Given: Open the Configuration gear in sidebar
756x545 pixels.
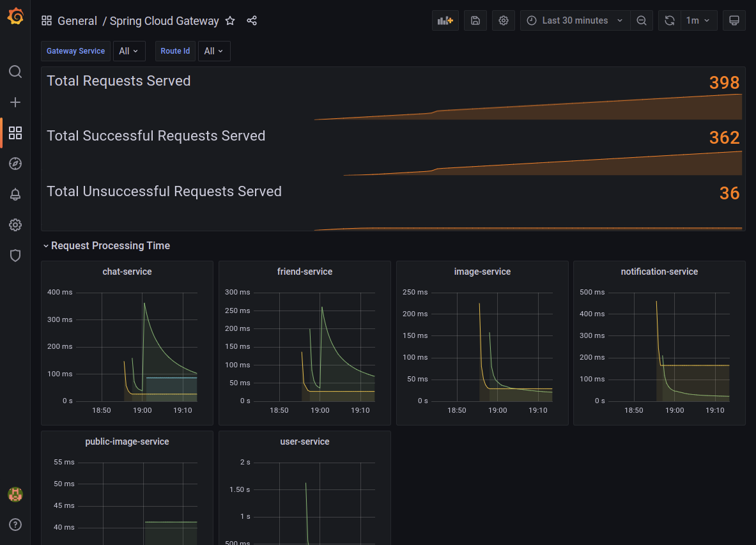Looking at the screenshot, I should pyautogui.click(x=15, y=225).
